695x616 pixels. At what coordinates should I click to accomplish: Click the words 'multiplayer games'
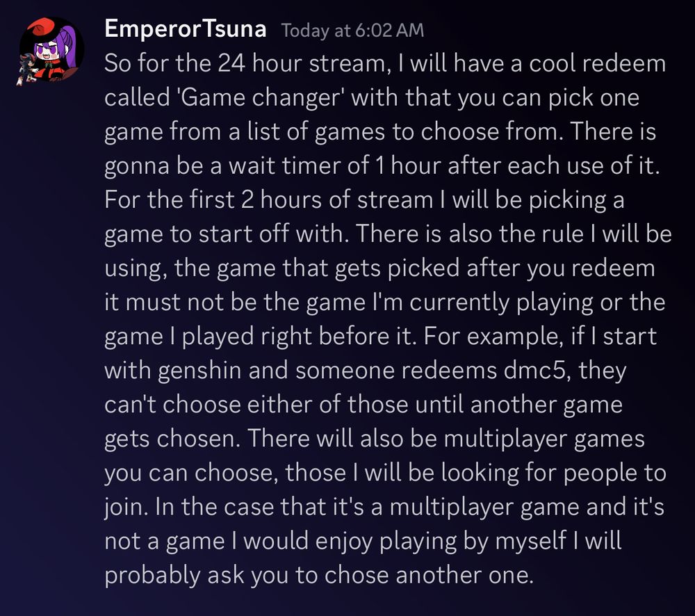click(544, 439)
